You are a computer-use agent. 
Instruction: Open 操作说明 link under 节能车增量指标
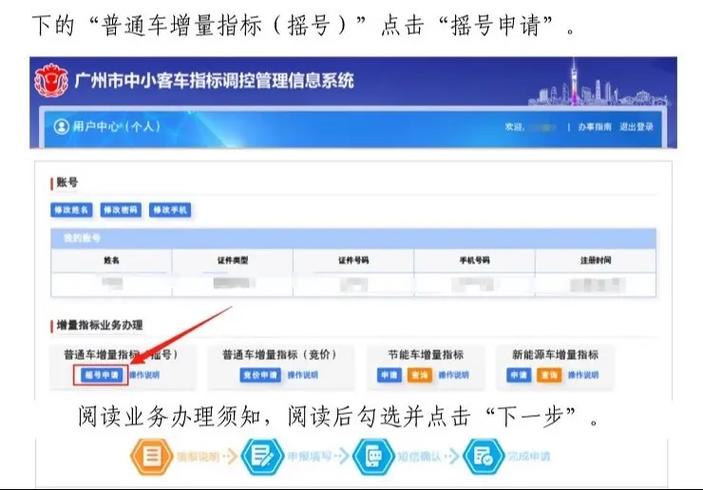coord(453,375)
